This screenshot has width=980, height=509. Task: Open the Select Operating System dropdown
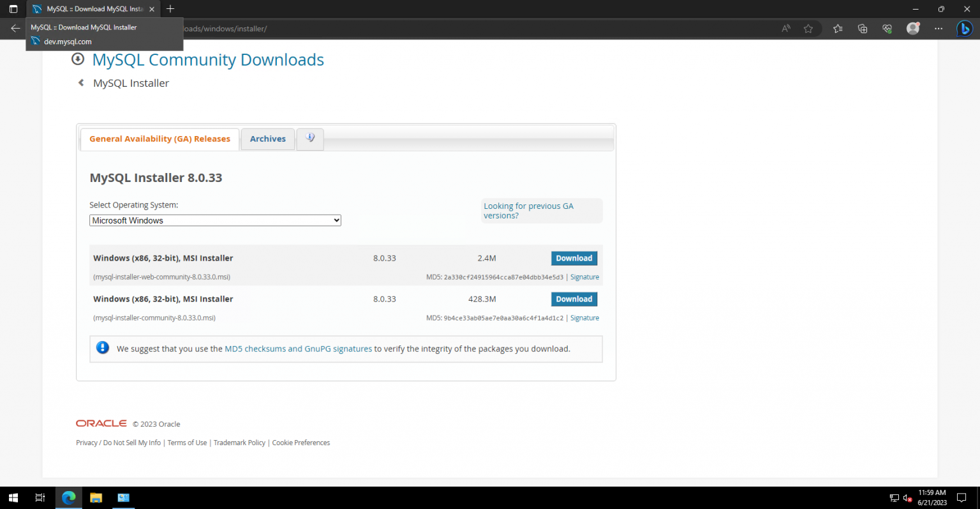coord(215,220)
